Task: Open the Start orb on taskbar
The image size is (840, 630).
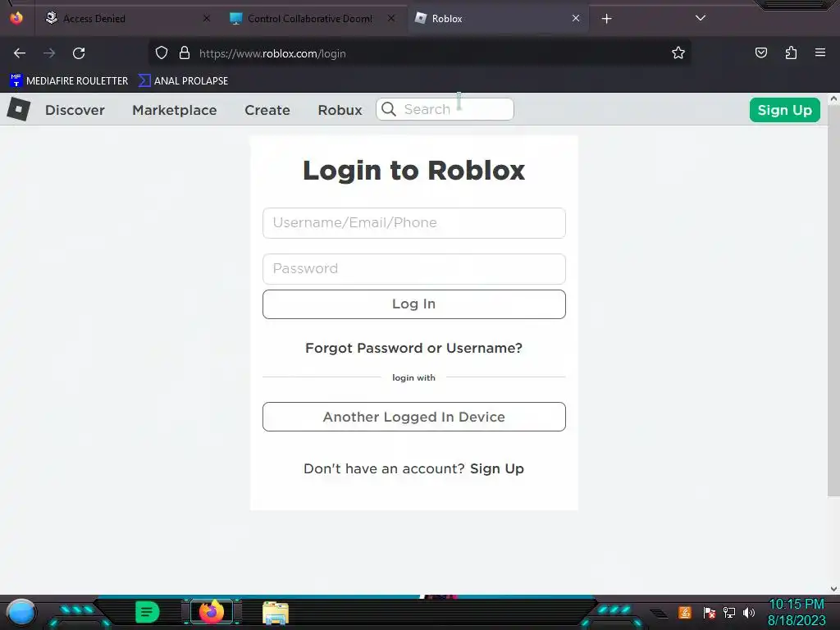Action: tap(21, 612)
